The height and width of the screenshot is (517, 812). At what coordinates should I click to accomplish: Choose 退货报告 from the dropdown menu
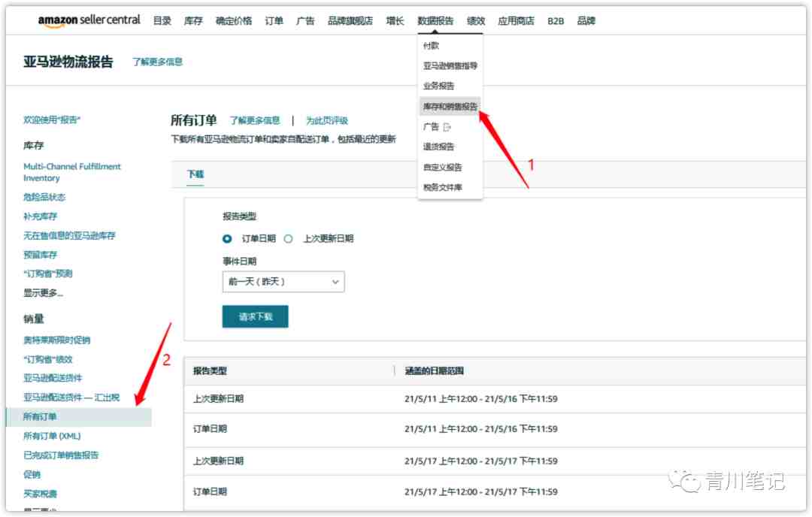tap(438, 147)
